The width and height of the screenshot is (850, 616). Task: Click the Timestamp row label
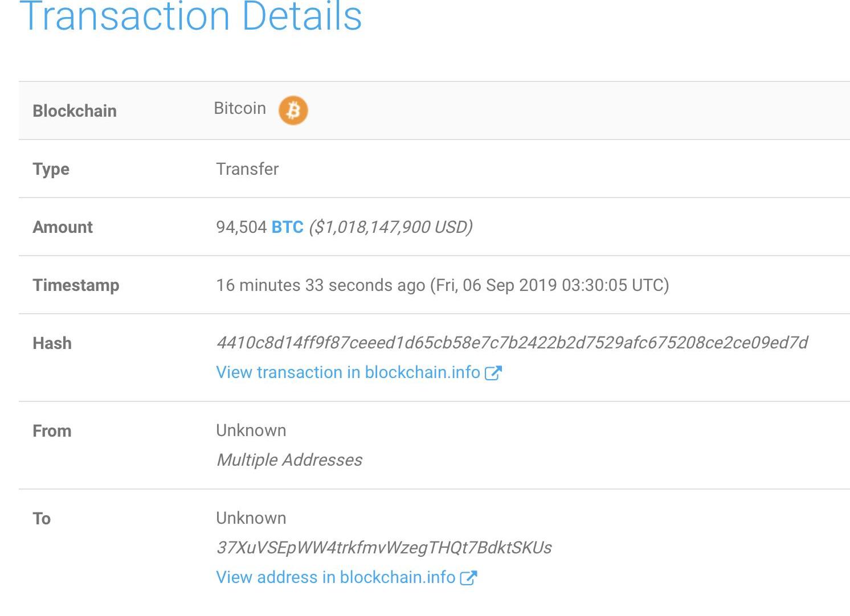click(76, 285)
